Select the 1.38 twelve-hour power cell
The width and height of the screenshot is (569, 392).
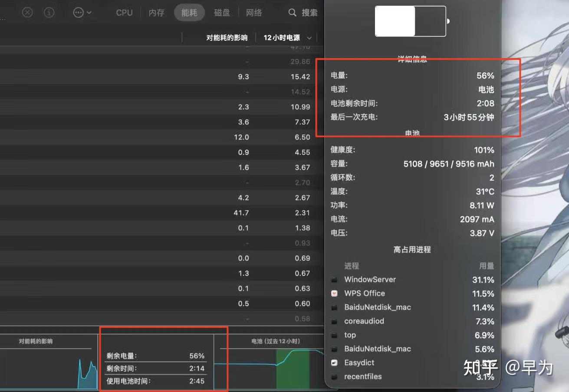(x=303, y=228)
